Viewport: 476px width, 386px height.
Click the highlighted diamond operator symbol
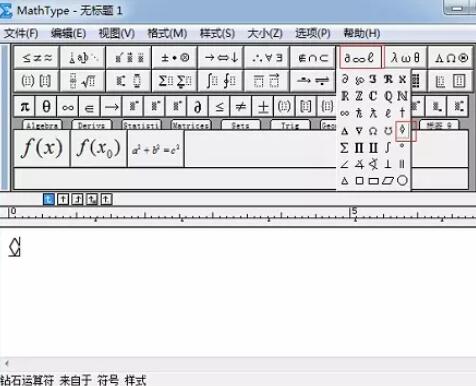[x=402, y=130]
